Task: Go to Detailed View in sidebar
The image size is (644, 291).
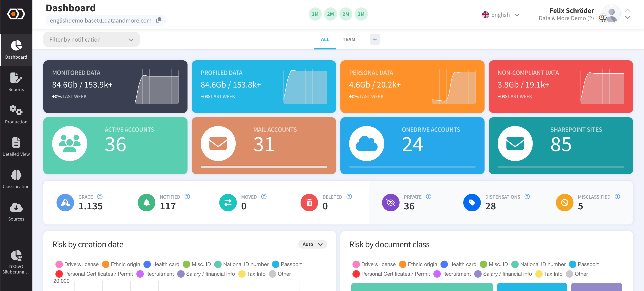Action: point(16,147)
